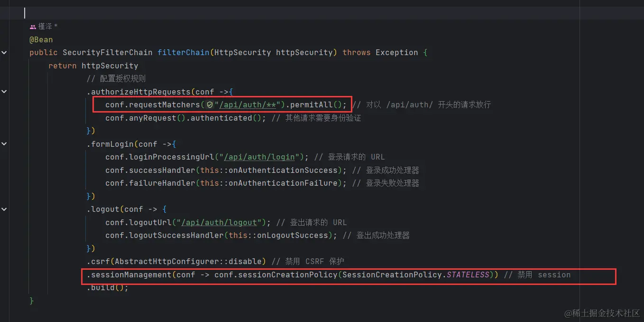Click the shield icon before "/api/auth/**"

click(210, 104)
